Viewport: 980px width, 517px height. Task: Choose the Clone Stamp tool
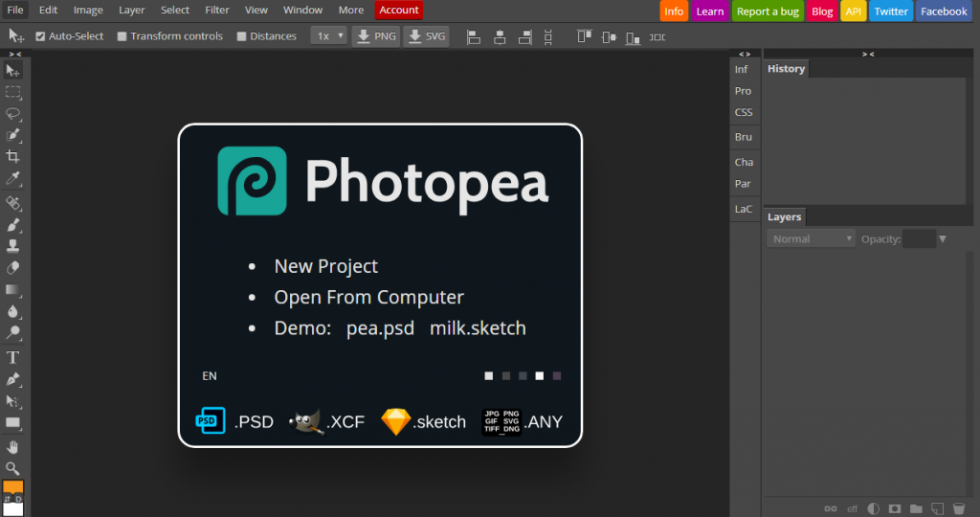coord(12,246)
